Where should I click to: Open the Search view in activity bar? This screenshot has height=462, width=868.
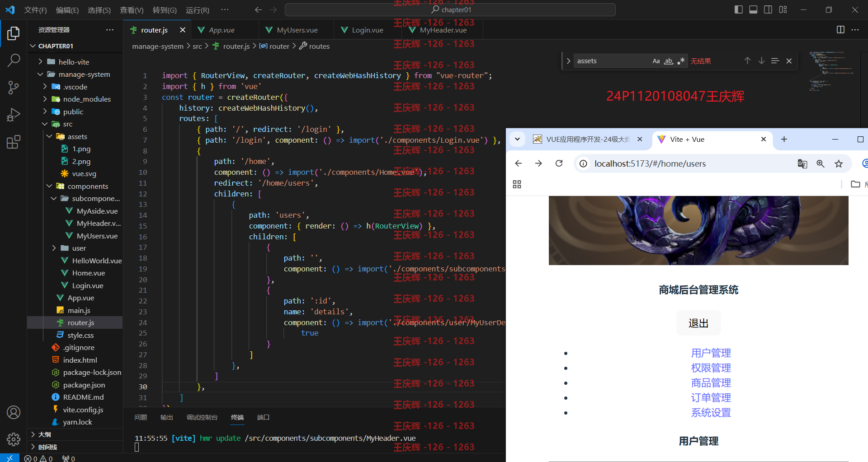coord(14,60)
